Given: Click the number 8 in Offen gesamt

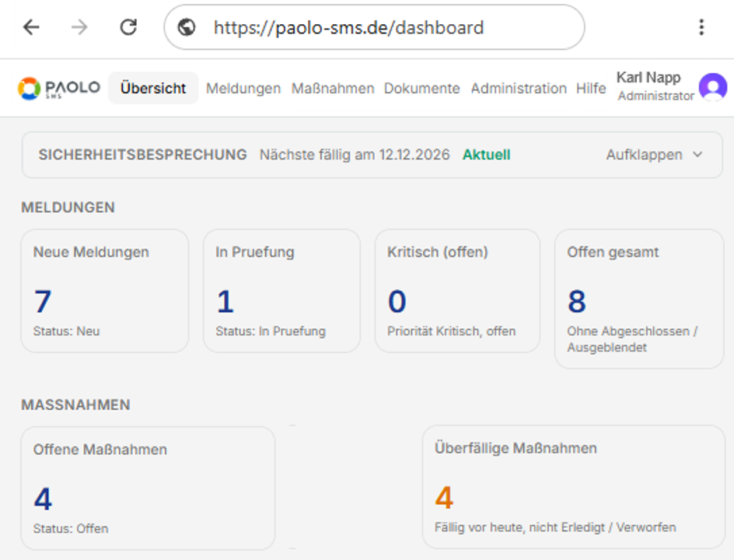Looking at the screenshot, I should 577,301.
